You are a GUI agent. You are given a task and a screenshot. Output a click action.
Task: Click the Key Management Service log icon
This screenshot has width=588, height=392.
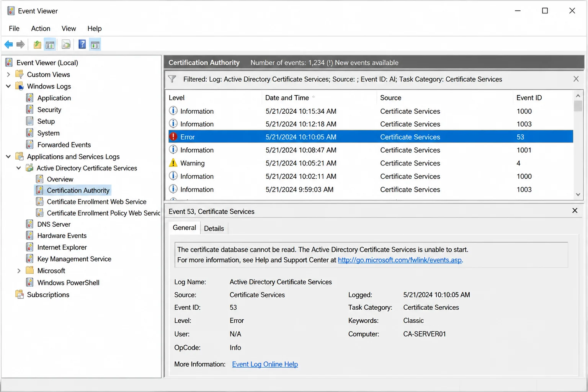tap(30, 259)
